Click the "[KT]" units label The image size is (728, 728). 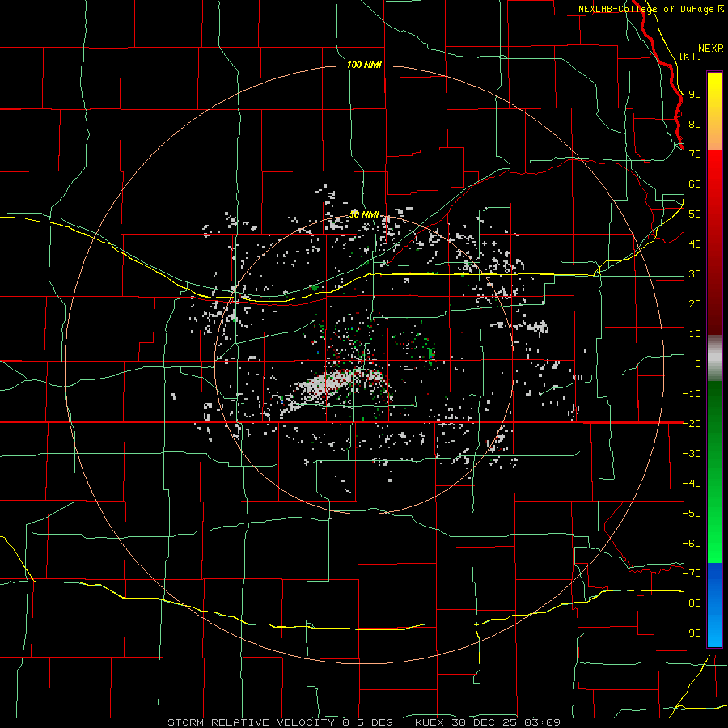pos(691,56)
